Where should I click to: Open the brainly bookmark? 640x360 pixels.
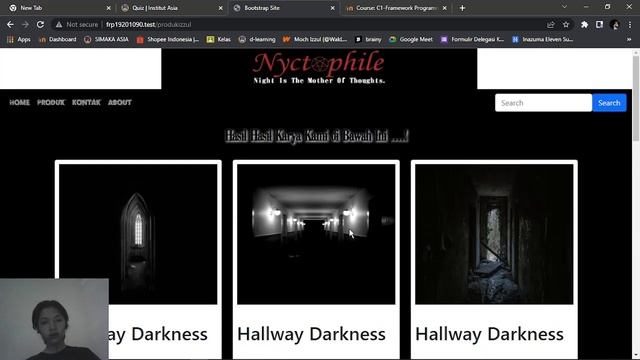pyautogui.click(x=368, y=39)
